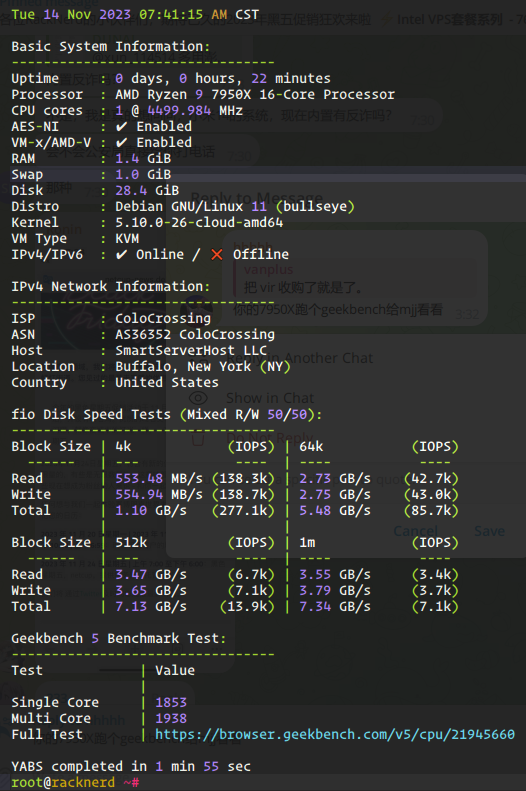Image resolution: width=526 pixels, height=791 pixels.
Task: Click the faint Cancel button
Action: click(416, 531)
